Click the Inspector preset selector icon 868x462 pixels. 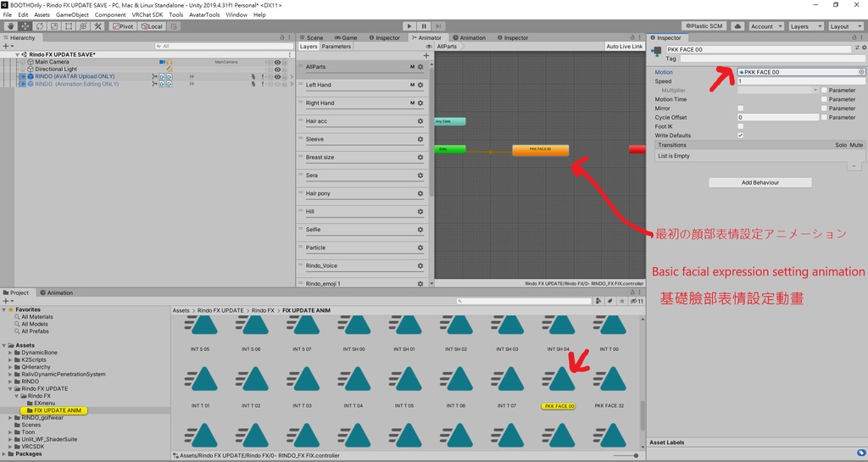857,48
